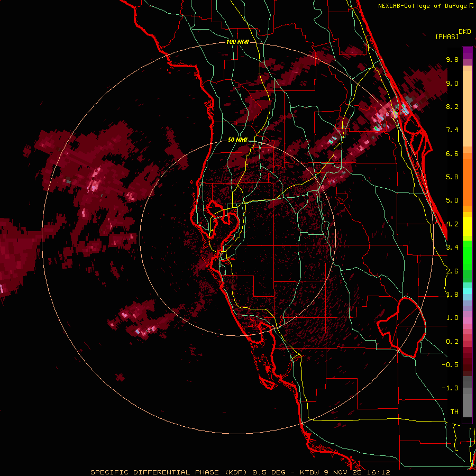
Task: Pick the yellow swatch in the color bar
Action: coord(467,226)
